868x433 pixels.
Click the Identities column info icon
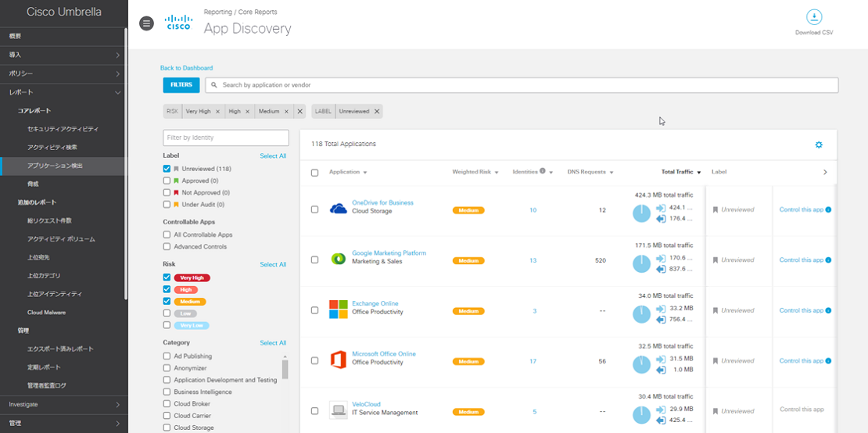(543, 171)
